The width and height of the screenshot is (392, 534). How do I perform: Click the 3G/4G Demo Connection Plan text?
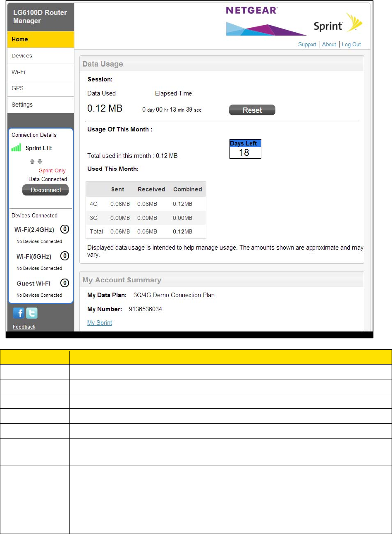coord(174,295)
